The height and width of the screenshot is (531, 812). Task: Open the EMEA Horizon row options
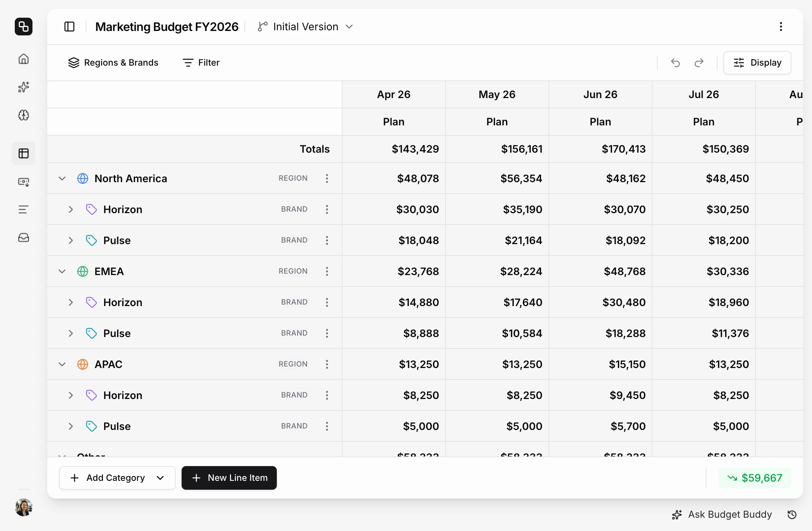point(327,302)
